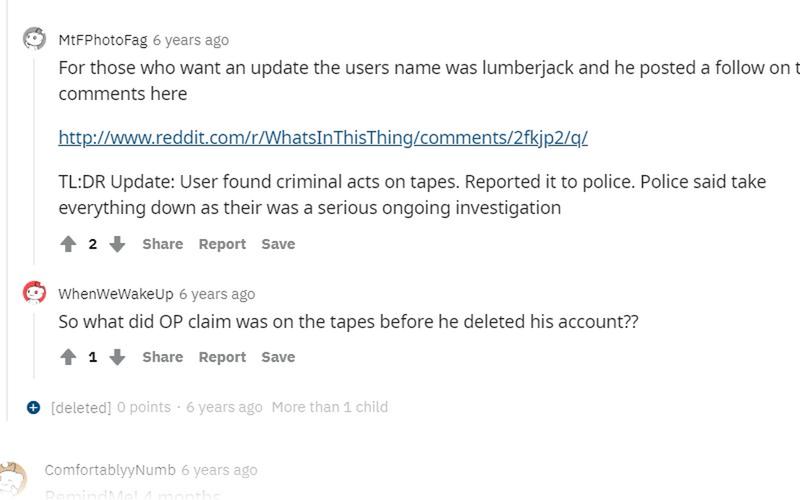Report MtFPhotoFag's comment
The width and height of the screenshot is (800, 500).
222,244
